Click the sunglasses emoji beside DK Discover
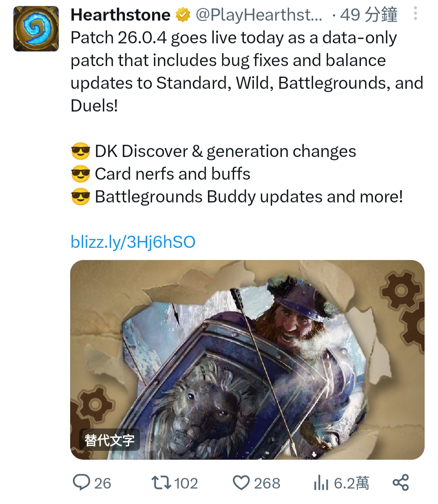The height and width of the screenshot is (504, 438). pos(80,151)
